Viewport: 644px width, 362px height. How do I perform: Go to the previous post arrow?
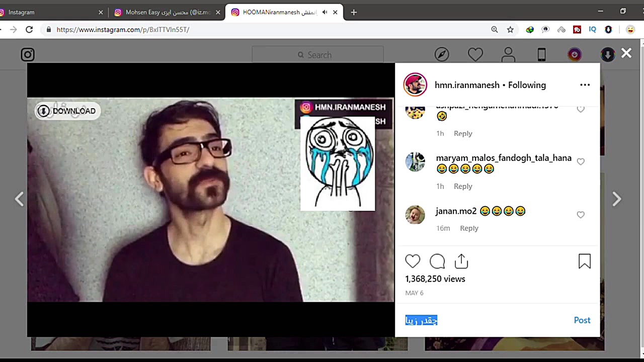point(19,199)
